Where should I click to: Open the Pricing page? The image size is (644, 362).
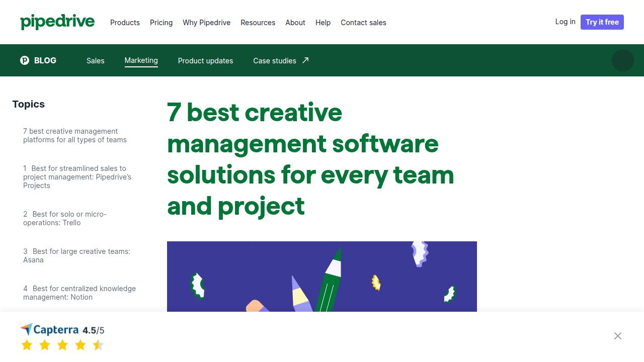click(x=161, y=23)
